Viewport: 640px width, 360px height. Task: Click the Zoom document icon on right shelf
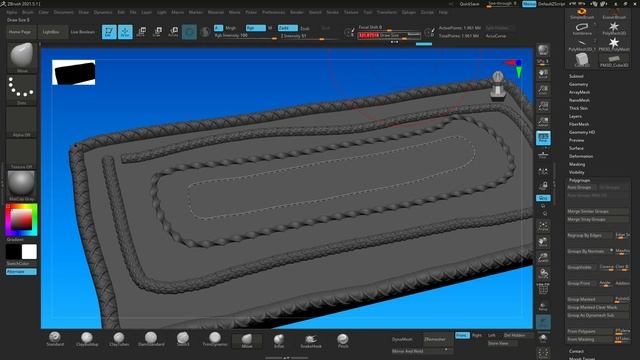tap(543, 90)
